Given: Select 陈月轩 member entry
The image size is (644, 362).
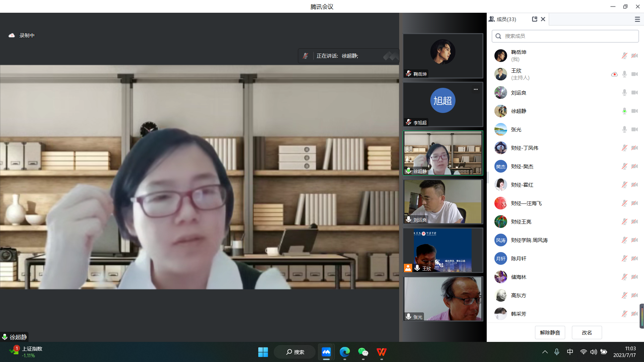Looking at the screenshot, I should coord(519,258).
